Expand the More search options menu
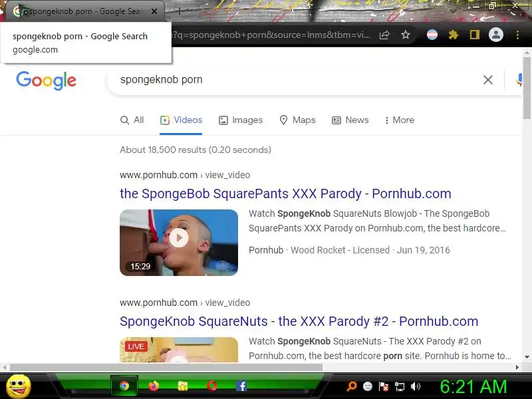This screenshot has height=399, width=532. 400,120
